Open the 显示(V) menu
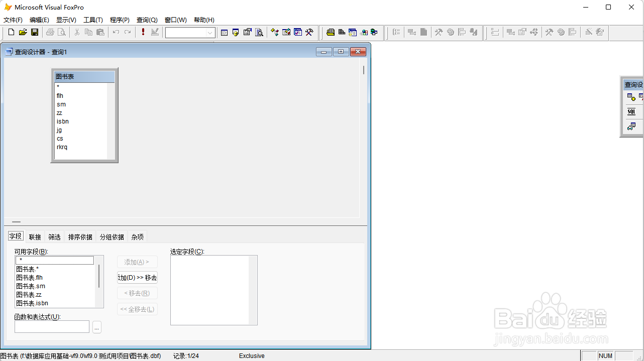The width and height of the screenshot is (644, 361). (66, 20)
